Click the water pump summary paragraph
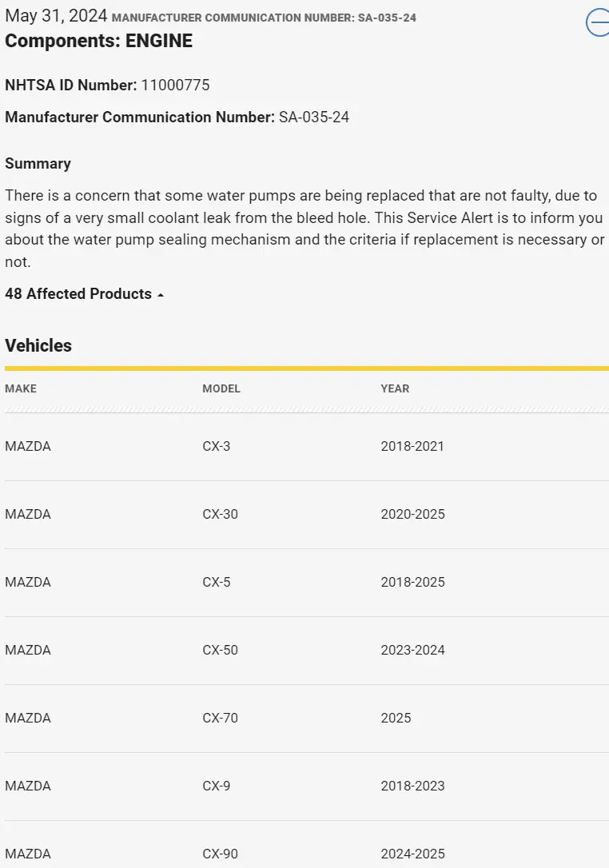The image size is (609, 868). point(304,229)
